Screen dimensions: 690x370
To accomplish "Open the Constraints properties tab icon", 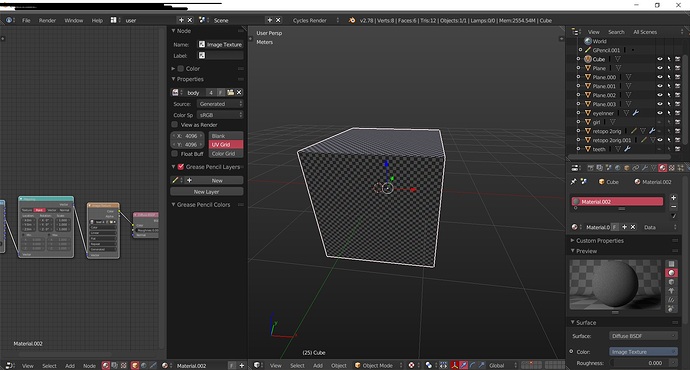I will [x=636, y=168].
